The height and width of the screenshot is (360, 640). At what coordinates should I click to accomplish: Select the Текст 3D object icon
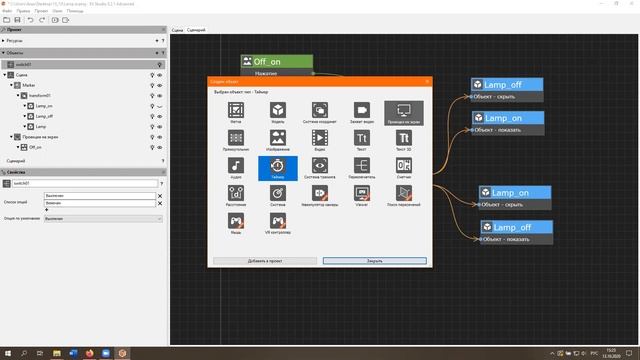click(404, 140)
